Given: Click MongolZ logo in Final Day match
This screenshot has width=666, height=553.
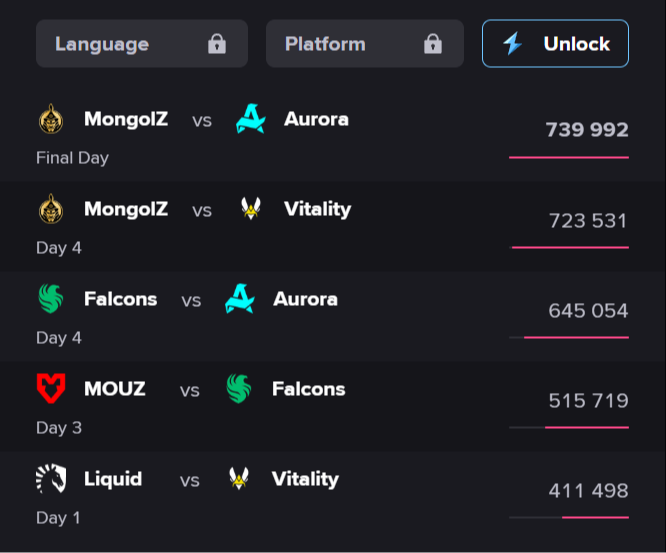Looking at the screenshot, I should pyautogui.click(x=50, y=120).
